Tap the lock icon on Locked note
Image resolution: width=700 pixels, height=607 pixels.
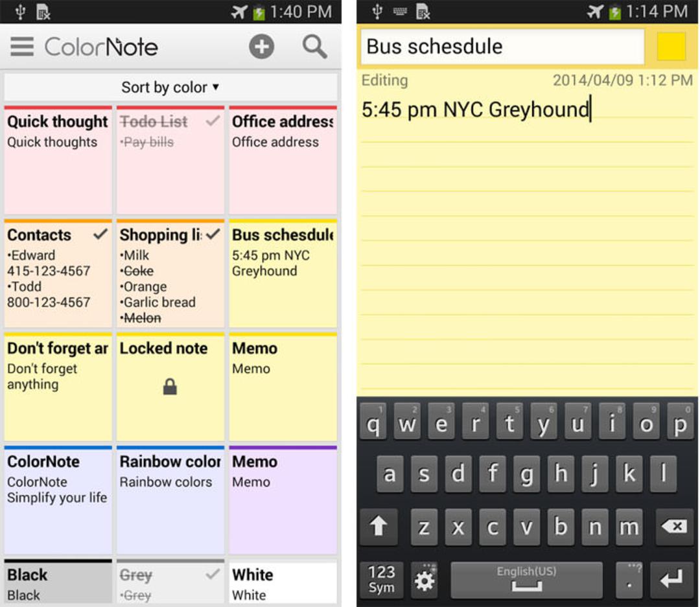[170, 387]
